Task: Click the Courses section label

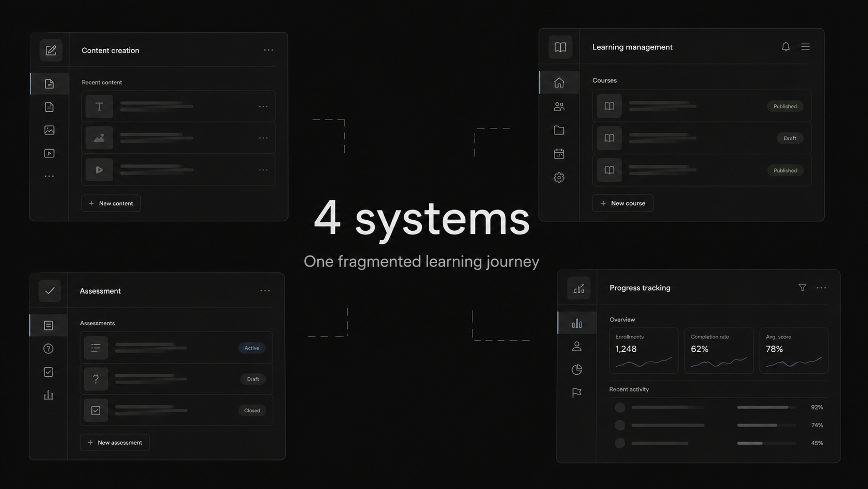Action: click(605, 81)
